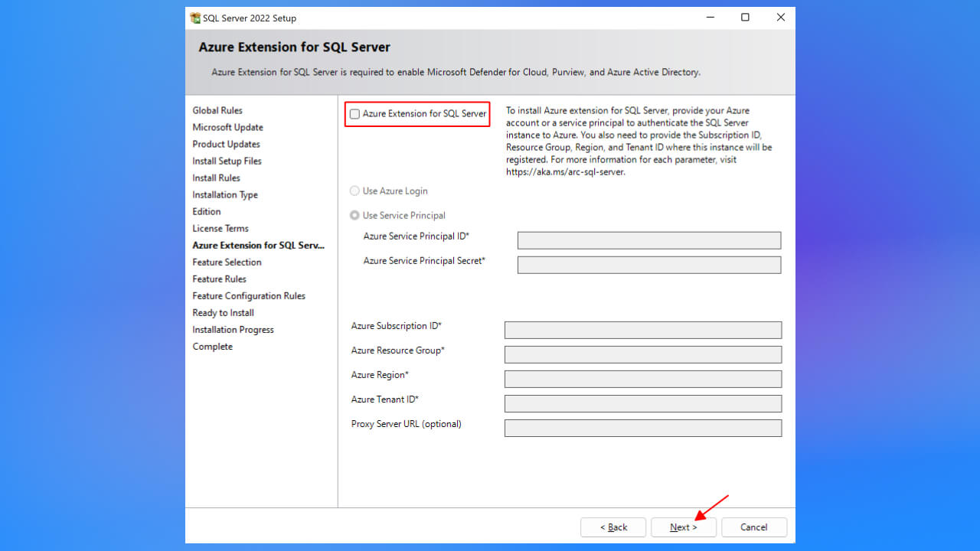
Task: Click the Proxy Server URL (optional) label
Action: (407, 424)
